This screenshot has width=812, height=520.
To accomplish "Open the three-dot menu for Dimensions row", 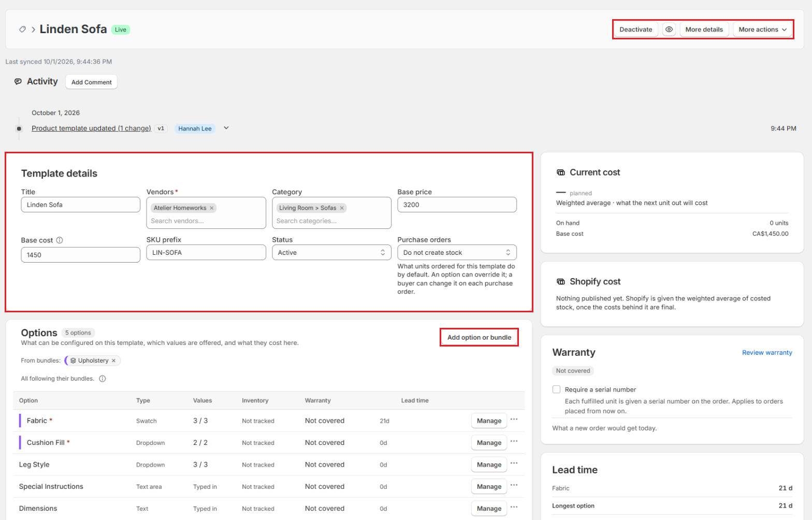I will coord(514,507).
